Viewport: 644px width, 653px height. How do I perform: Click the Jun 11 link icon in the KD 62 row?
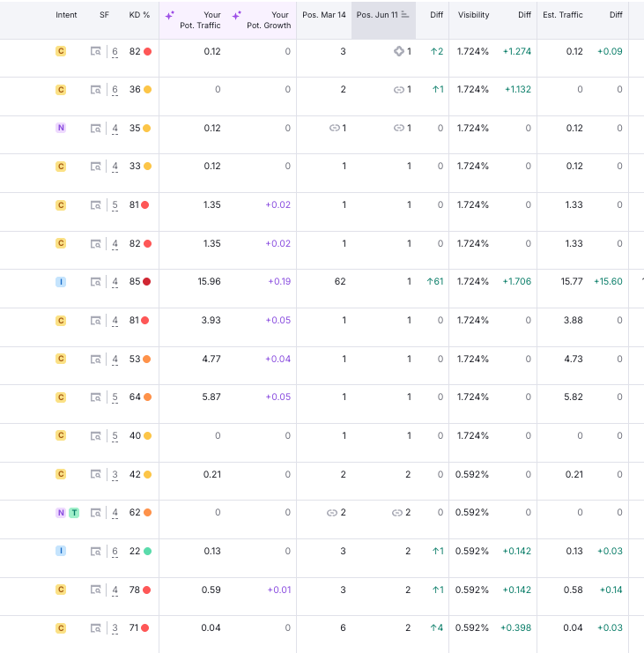(397, 513)
